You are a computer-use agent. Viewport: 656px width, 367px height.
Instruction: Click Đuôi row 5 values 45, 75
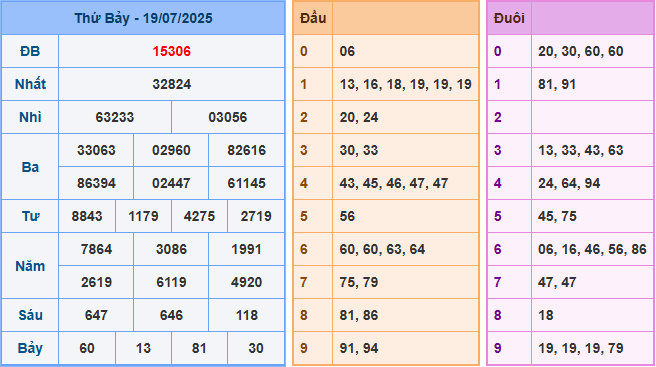(x=557, y=216)
